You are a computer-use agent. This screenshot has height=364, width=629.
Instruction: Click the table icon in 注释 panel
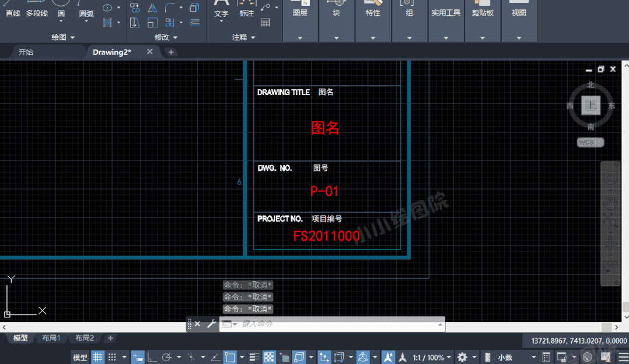[265, 23]
